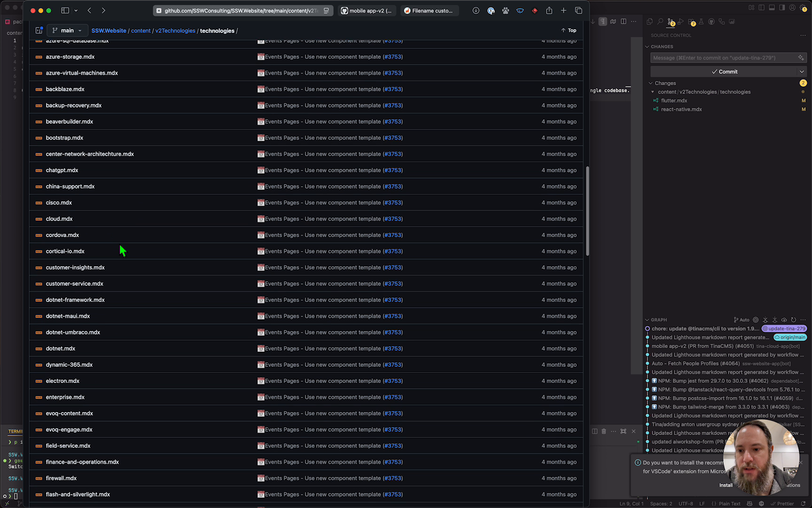Click the Safari address bar with github.com URL
Viewport: 812px width, 508px height.
point(243,10)
